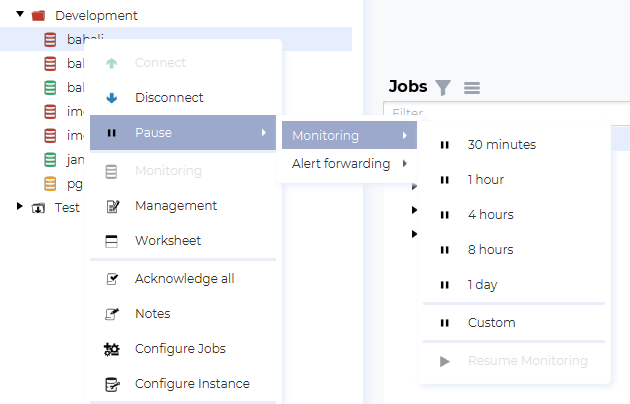Click the Notes pencil icon
This screenshot has width=630, height=404.
(112, 314)
